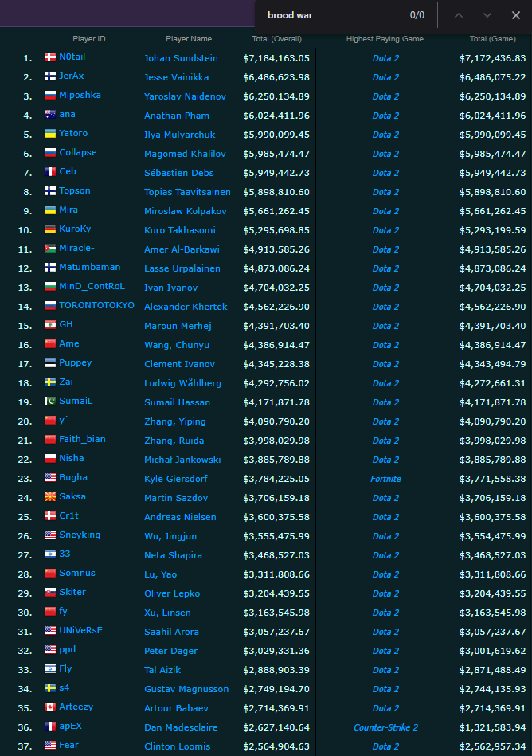Click the Australia flag beside ana

(50, 114)
